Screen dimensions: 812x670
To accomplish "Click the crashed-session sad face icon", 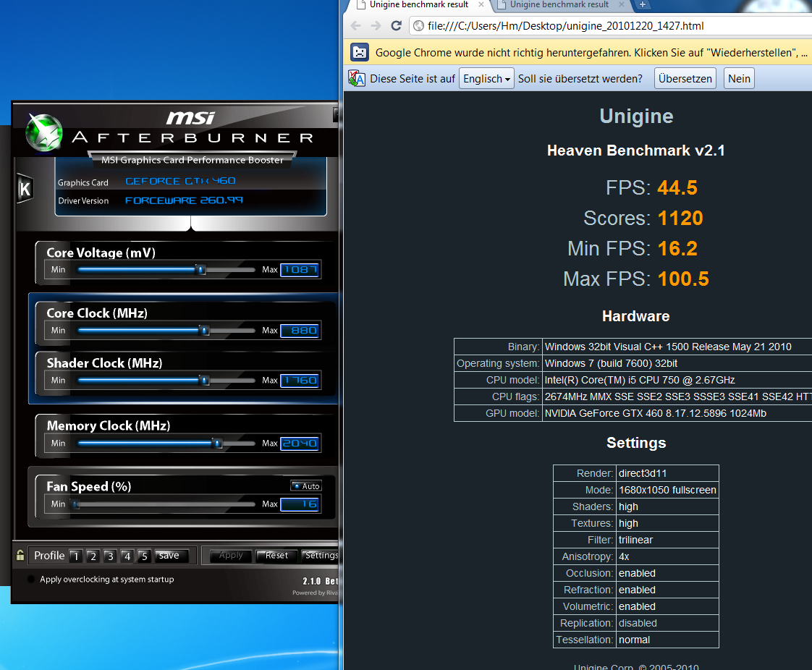I will [x=360, y=52].
